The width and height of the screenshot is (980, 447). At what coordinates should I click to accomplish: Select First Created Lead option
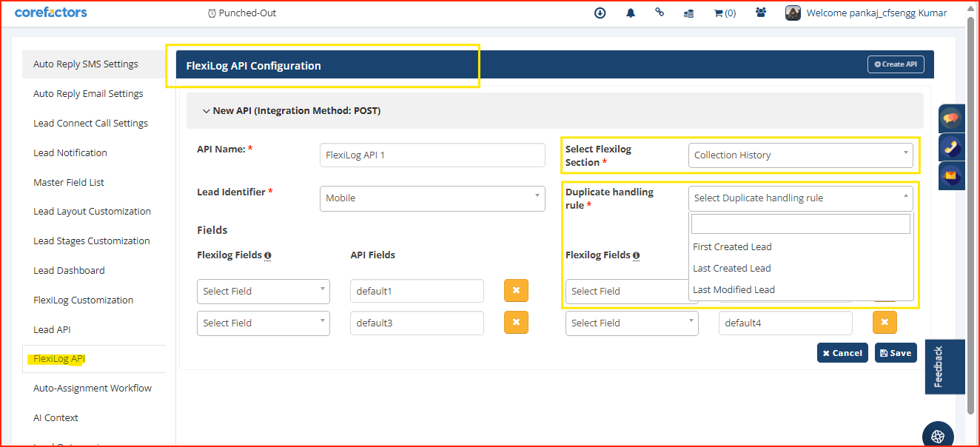pyautogui.click(x=801, y=247)
